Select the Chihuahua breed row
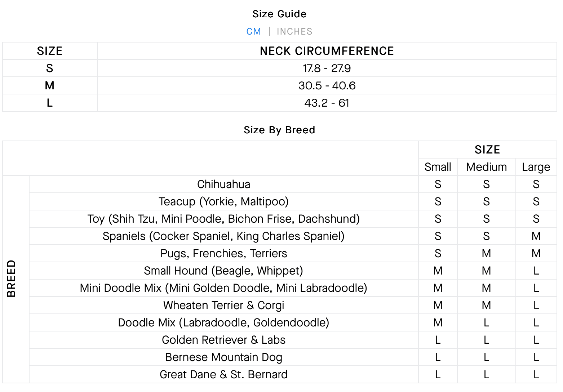The width and height of the screenshot is (563, 392). (x=223, y=184)
